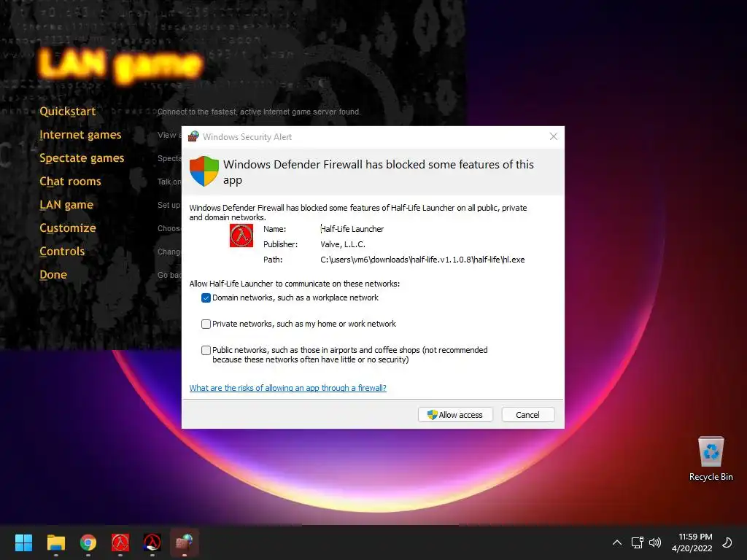The width and height of the screenshot is (747, 560).
Task: Open the Windows Start menu
Action: [23, 542]
